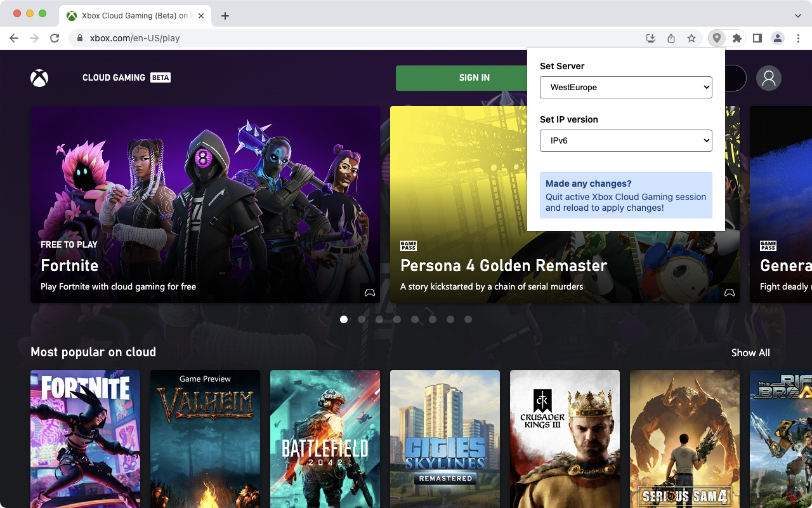The width and height of the screenshot is (812, 508).
Task: Open the Chrome profile icon
Action: click(778, 38)
